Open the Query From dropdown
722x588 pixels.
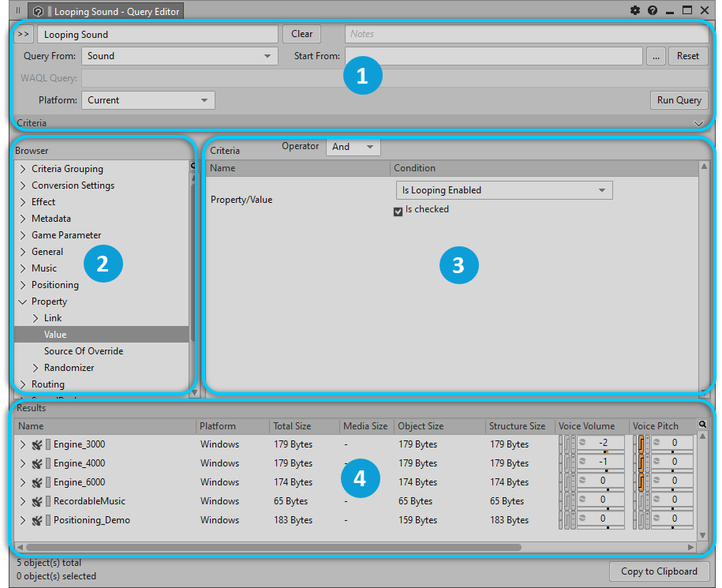(x=180, y=56)
